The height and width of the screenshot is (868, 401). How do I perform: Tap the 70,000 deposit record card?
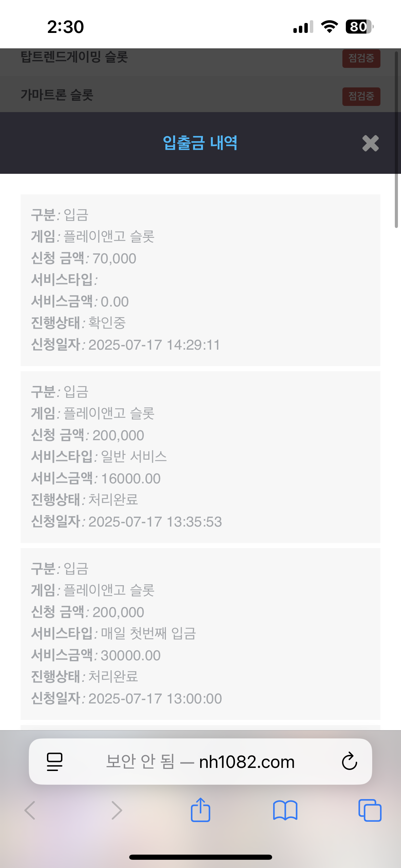pos(200,280)
